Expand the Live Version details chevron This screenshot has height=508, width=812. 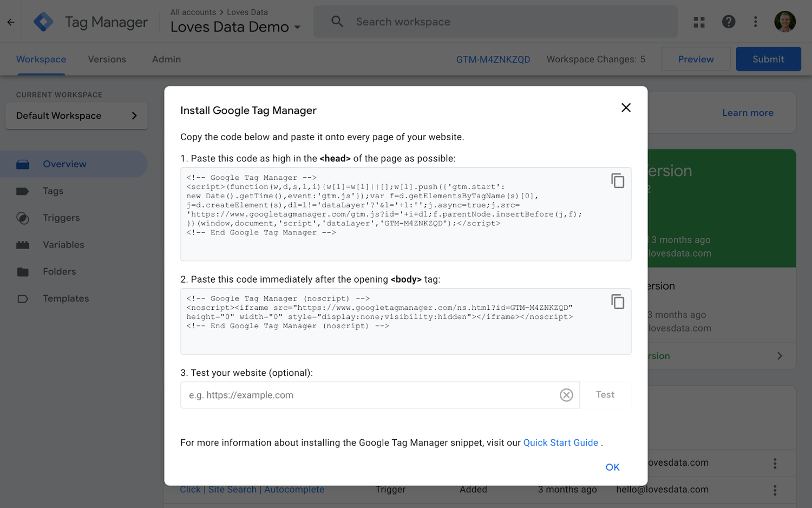coord(780,356)
